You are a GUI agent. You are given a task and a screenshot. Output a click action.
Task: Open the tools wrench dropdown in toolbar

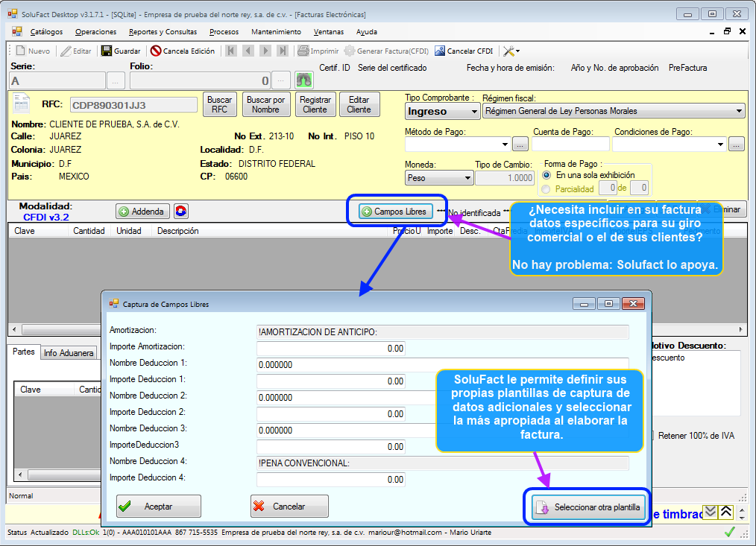(511, 51)
